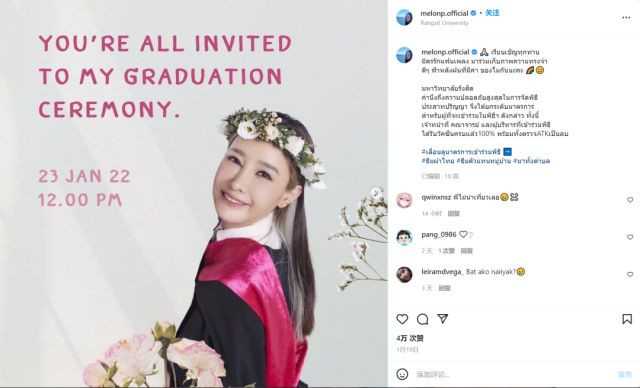Click the blue follow link beside melonp.official

point(492,13)
